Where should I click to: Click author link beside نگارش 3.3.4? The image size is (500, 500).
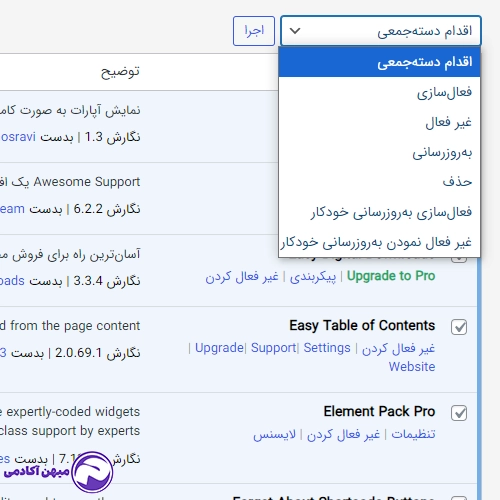(12, 281)
